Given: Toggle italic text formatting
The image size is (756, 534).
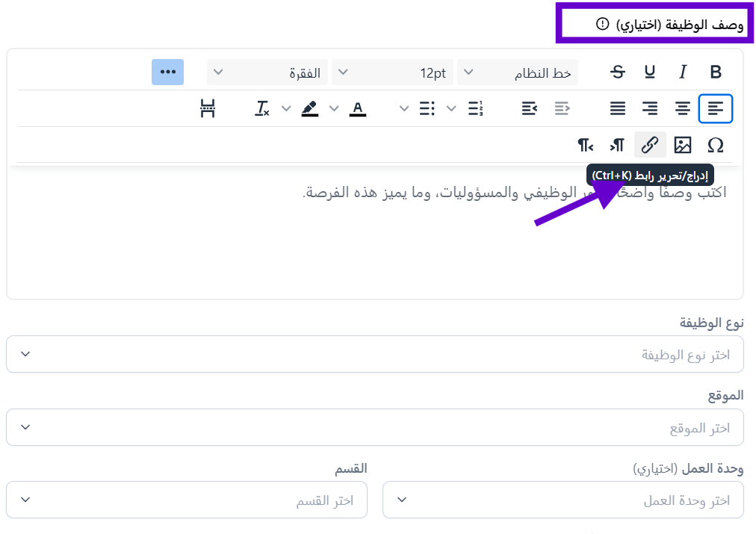Looking at the screenshot, I should tap(682, 72).
